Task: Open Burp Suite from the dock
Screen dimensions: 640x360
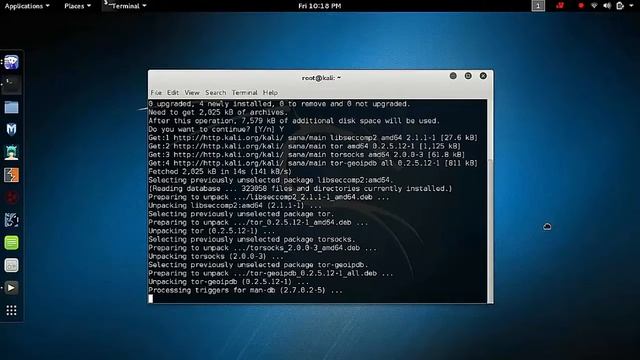Action: pyautogui.click(x=11, y=175)
